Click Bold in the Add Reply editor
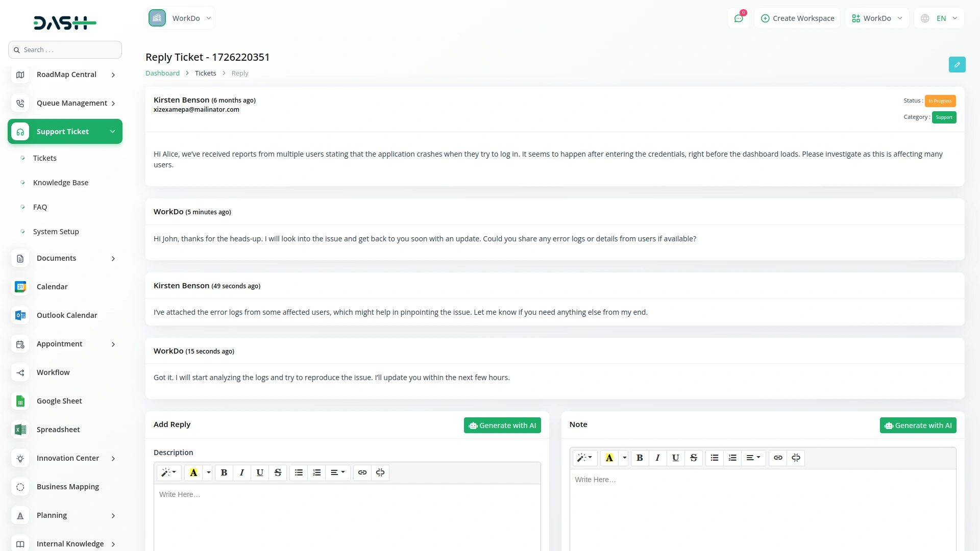This screenshot has width=980, height=551. (224, 472)
